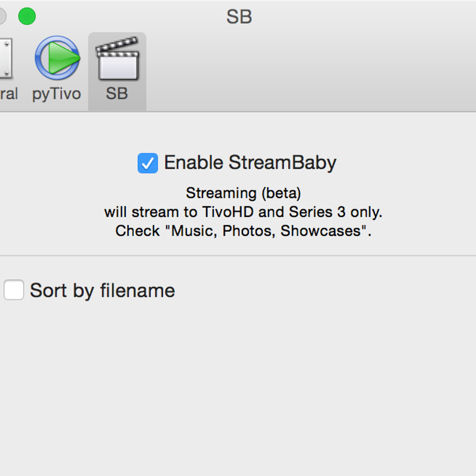Click the "will stream to TivoHD" description line
The width and height of the screenshot is (476, 476).
point(243,212)
